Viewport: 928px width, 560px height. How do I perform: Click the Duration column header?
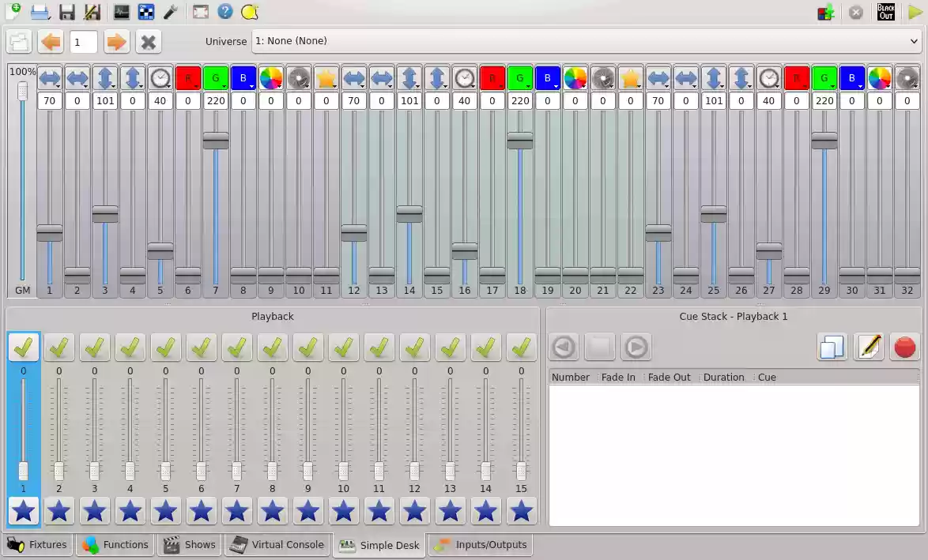[x=723, y=378]
